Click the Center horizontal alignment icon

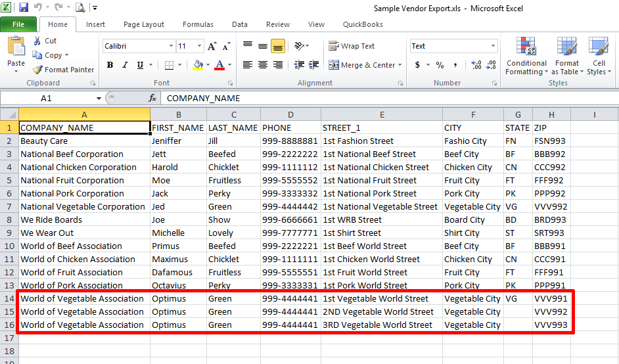(263, 65)
